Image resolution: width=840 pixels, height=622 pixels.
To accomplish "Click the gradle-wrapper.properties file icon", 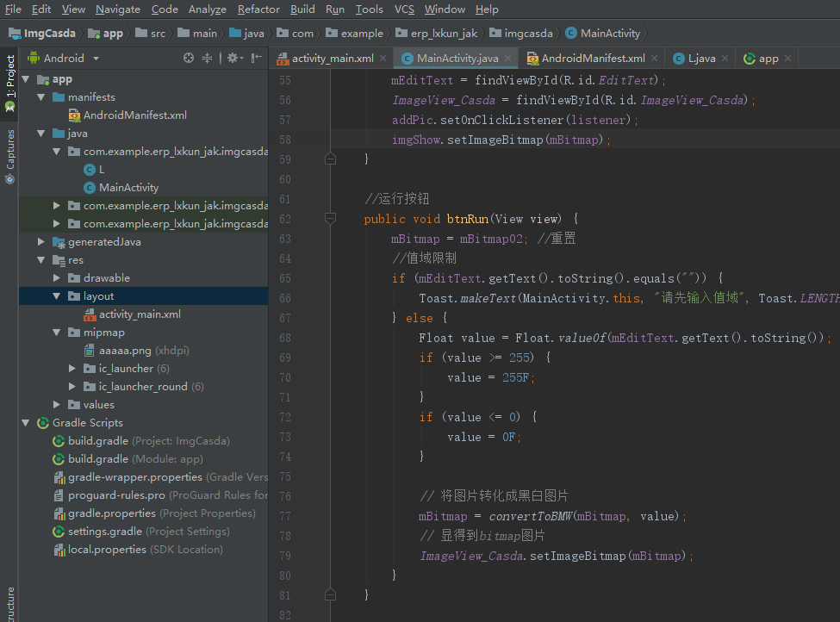I will 59,477.
